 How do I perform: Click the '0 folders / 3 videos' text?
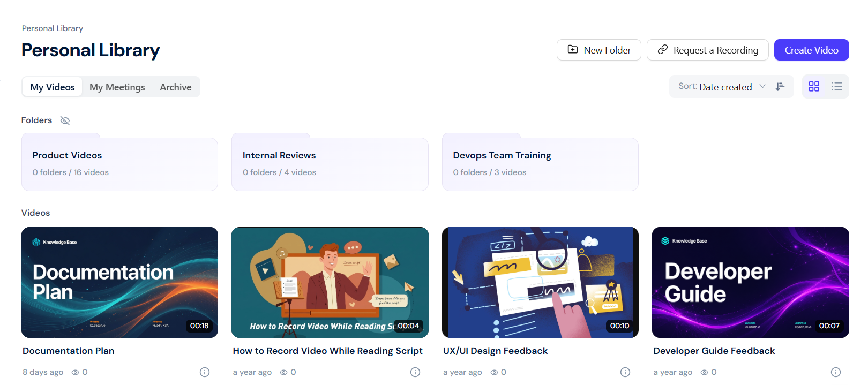click(490, 172)
